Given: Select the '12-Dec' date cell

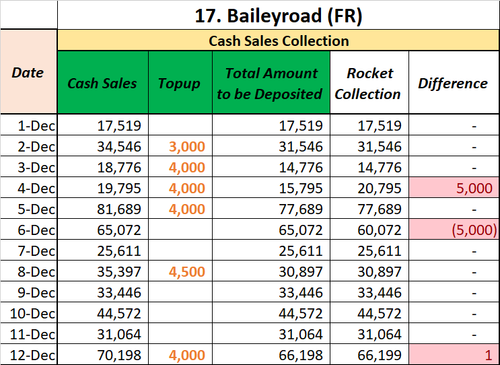Looking at the screenshot, I should pos(29,355).
